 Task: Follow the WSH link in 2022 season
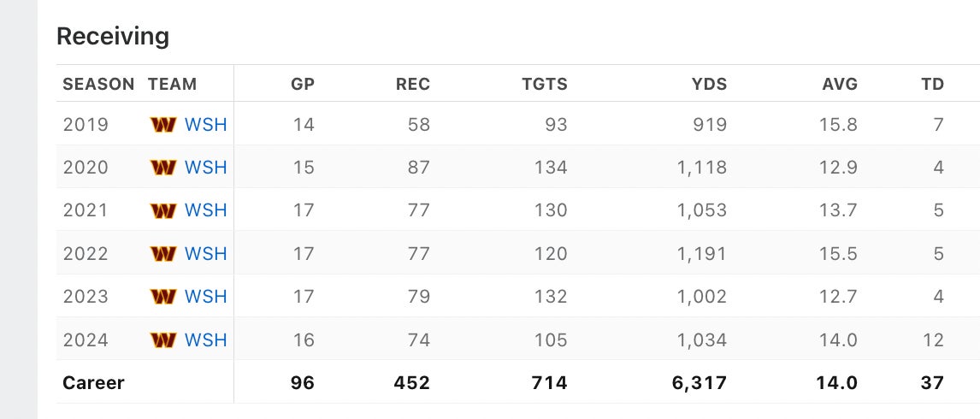[x=206, y=254]
